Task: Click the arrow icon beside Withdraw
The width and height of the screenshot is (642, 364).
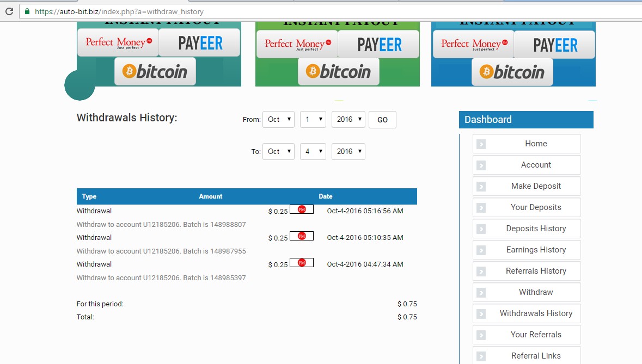Action: 481,292
